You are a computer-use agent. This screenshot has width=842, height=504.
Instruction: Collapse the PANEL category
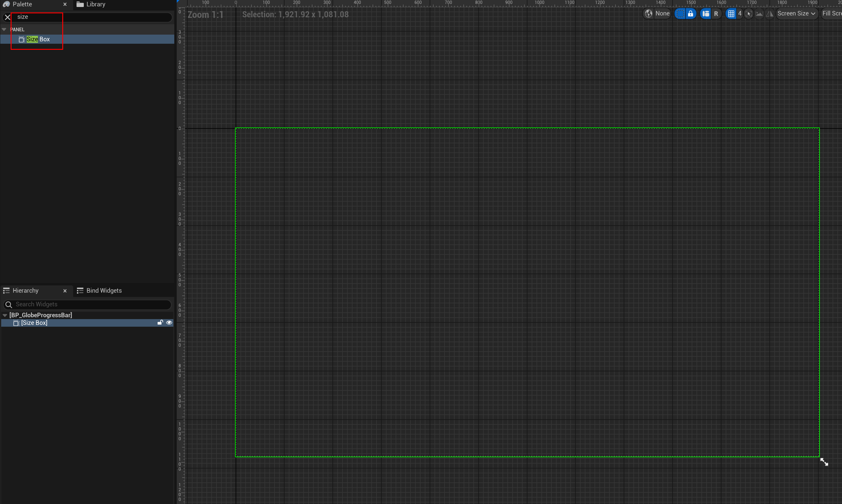click(x=4, y=29)
